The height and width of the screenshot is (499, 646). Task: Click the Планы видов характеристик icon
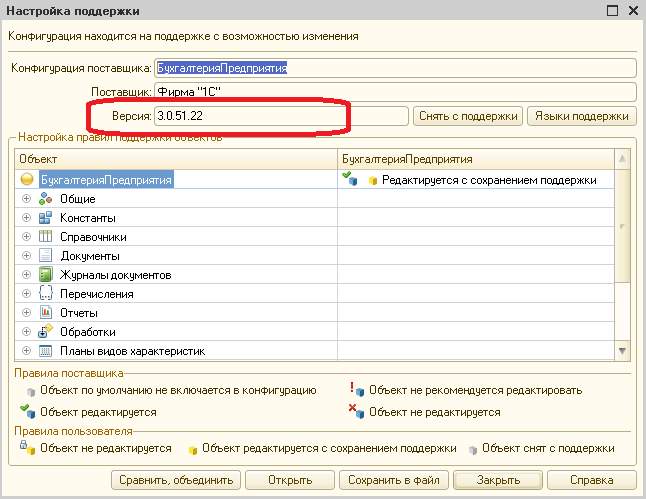tap(45, 351)
